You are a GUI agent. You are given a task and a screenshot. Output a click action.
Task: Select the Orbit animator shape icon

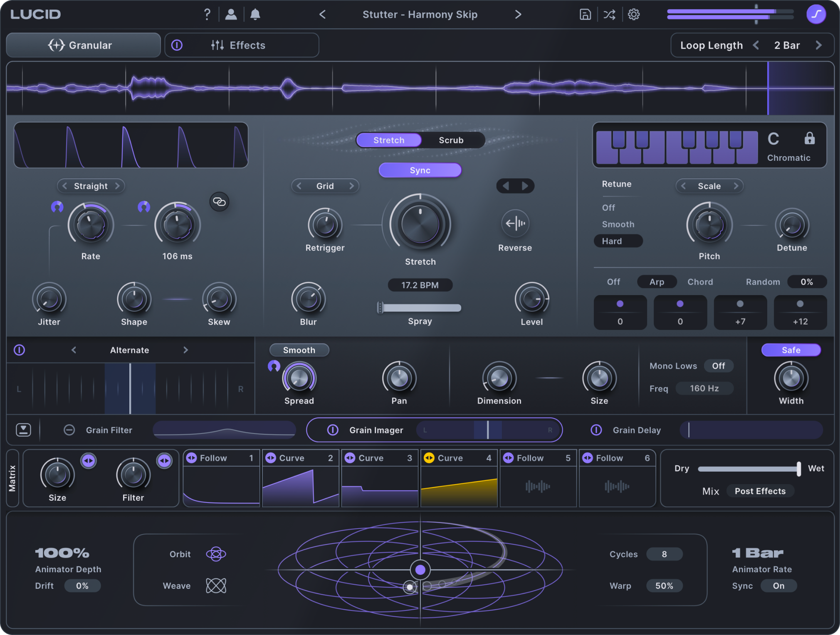(x=216, y=554)
